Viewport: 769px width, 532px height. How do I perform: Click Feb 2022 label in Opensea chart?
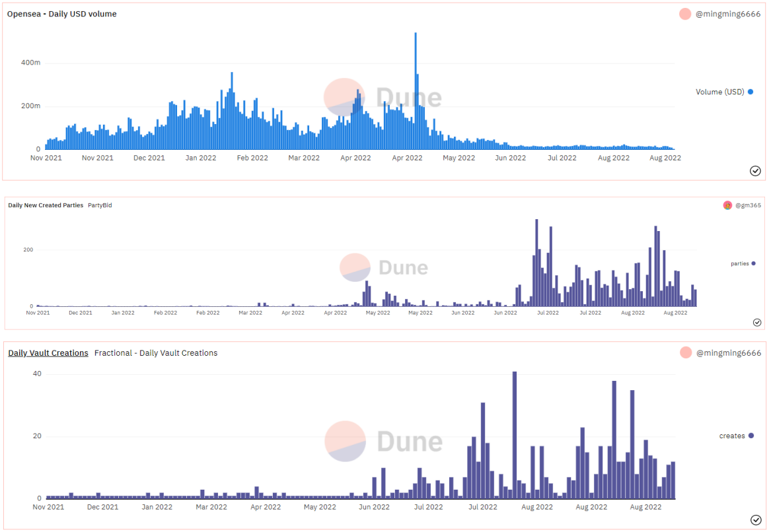coord(252,158)
